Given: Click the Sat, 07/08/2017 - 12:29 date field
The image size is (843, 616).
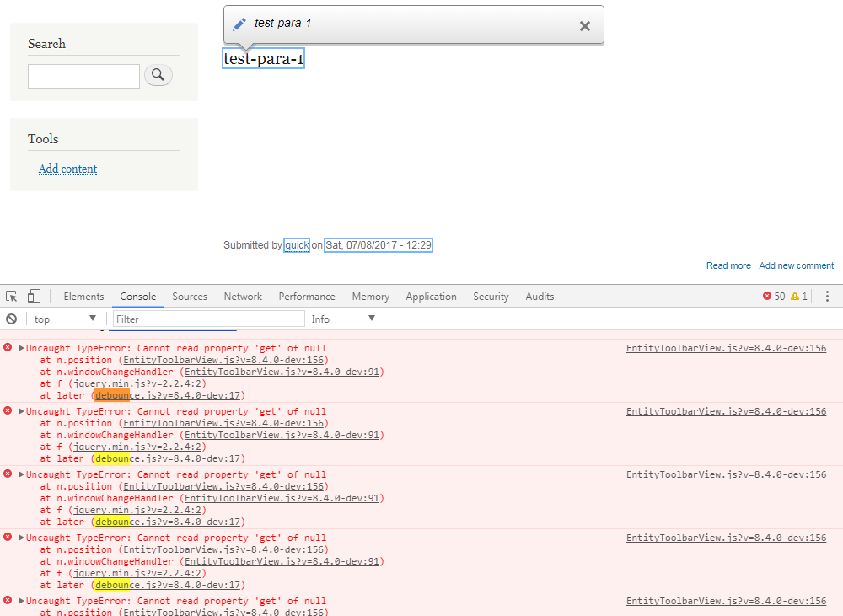Looking at the screenshot, I should (379, 245).
